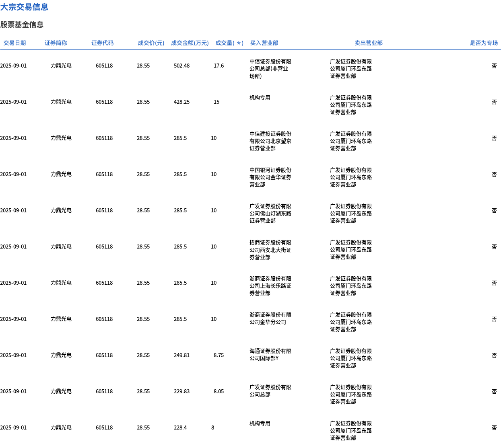
Task: Click amount 285.5 in the 招商证券 row
Action: tap(180, 247)
